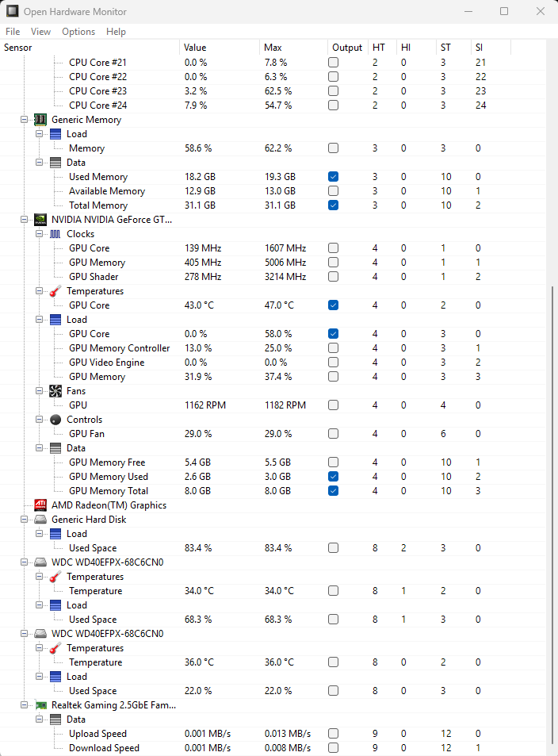
Task: Click the Data icon under NVIDIA GPU
Action: (x=55, y=448)
